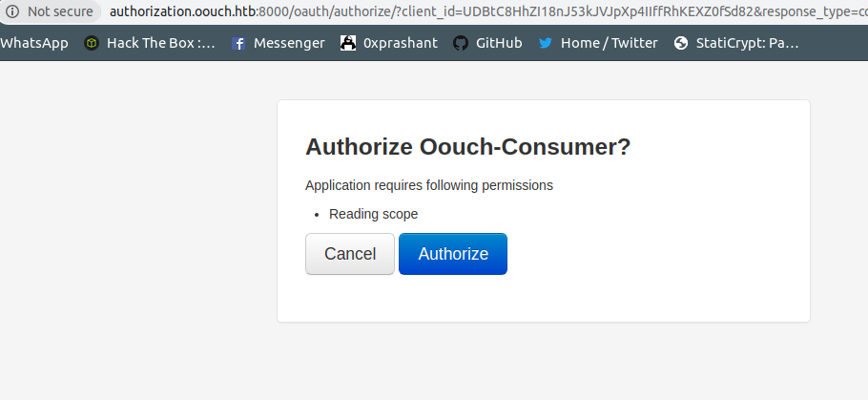868x400 pixels.
Task: Click the Hack The Box bookmark icon
Action: pos(92,43)
